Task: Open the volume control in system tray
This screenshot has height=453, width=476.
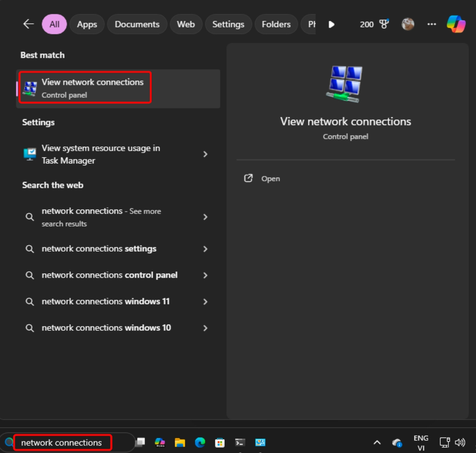Action: (x=460, y=443)
